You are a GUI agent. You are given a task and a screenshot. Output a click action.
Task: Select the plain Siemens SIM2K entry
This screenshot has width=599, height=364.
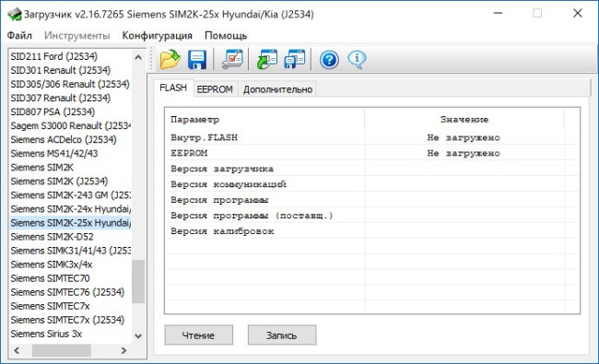point(70,168)
